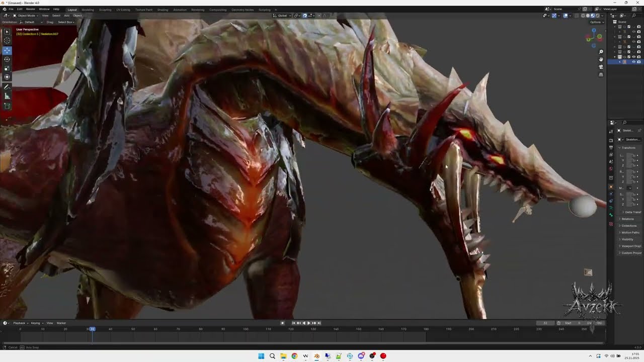Open the View Layer properties tab

611,154
